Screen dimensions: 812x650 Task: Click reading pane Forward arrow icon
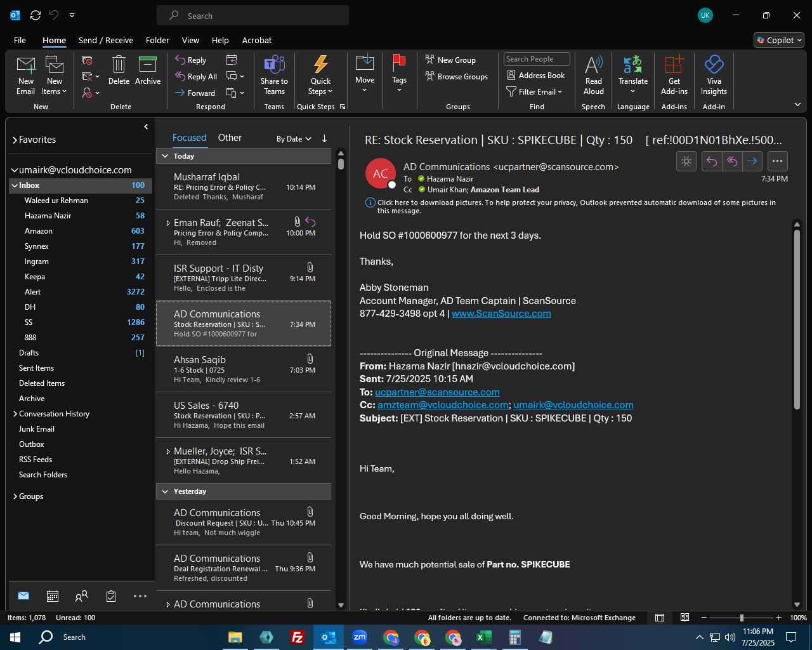pos(752,161)
